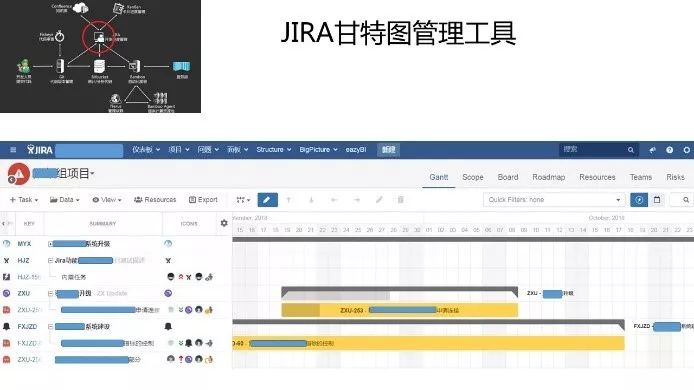
Task: Click the trash delete icon in toolbar
Action: tap(401, 200)
